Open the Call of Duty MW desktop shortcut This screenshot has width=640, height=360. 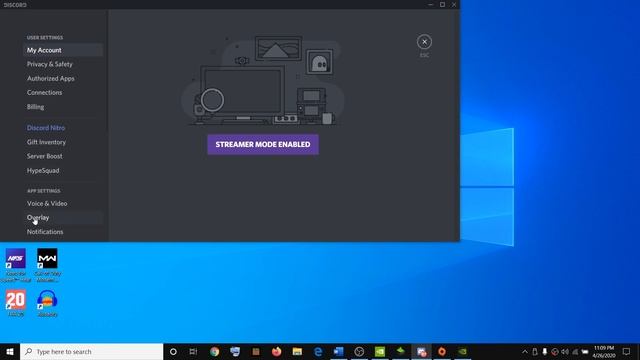point(47,265)
